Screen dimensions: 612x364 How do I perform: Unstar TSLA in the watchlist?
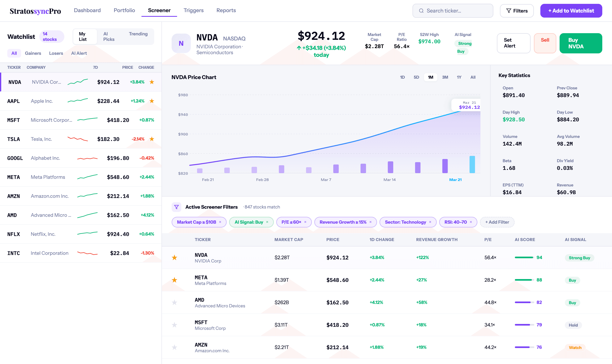pyautogui.click(x=152, y=139)
